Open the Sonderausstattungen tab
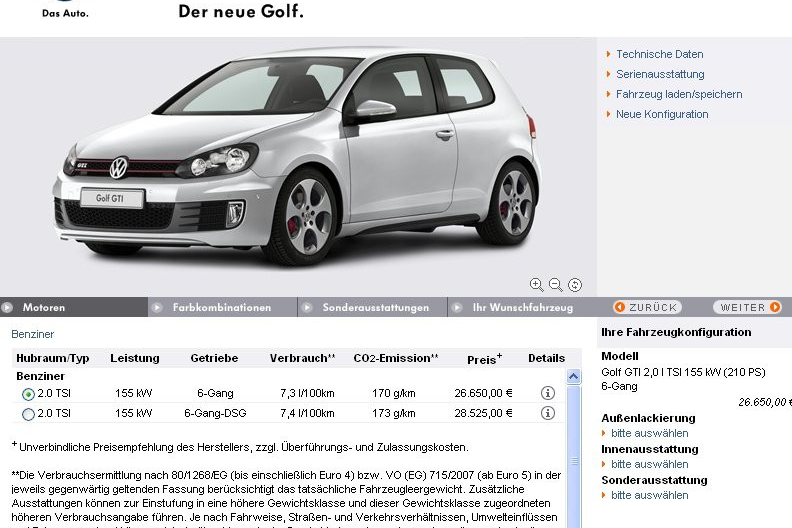This screenshot has height=528, width=792. coord(375,308)
